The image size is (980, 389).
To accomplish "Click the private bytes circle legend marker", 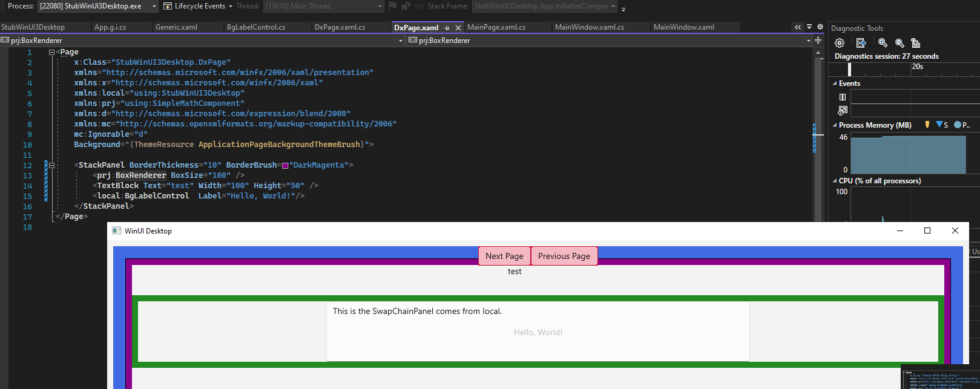I will coord(958,125).
